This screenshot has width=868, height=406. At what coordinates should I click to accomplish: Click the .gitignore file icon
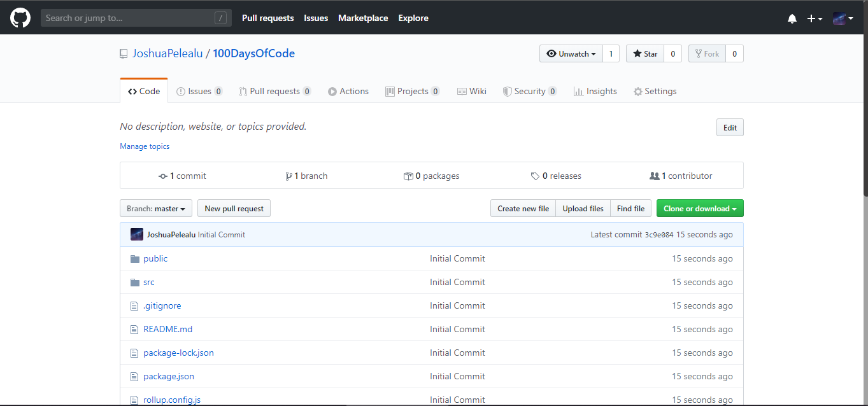[x=134, y=306]
